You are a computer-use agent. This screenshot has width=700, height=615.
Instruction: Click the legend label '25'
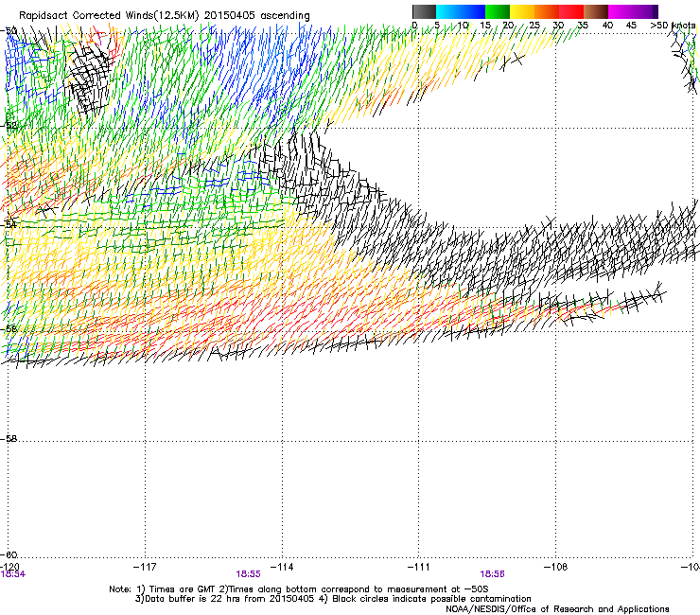click(534, 26)
